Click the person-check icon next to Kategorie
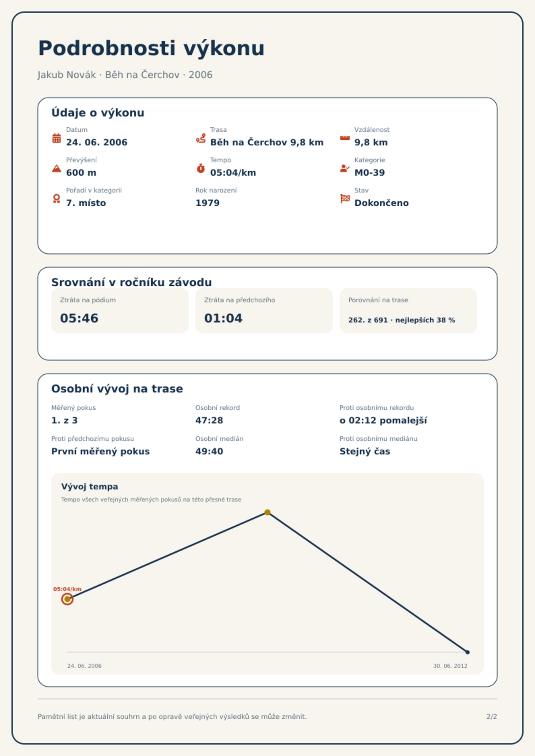The width and height of the screenshot is (535, 756). 345,168
